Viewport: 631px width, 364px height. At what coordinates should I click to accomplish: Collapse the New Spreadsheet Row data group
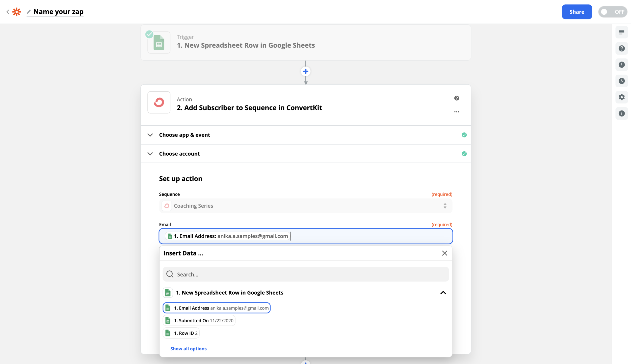coord(443,293)
